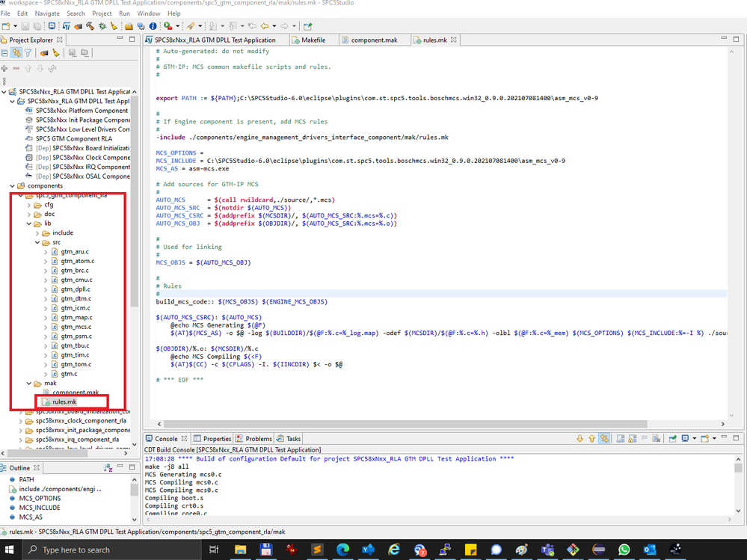
Task: Collapse the mak folder
Action: pyautogui.click(x=29, y=384)
